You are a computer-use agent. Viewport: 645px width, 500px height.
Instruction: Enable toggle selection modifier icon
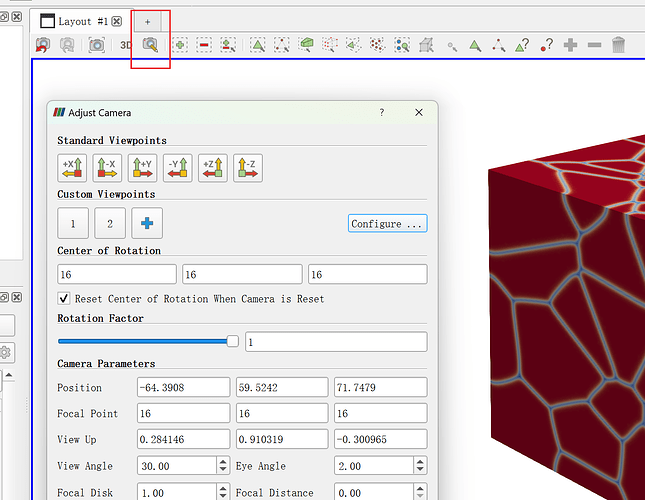[x=228, y=45]
